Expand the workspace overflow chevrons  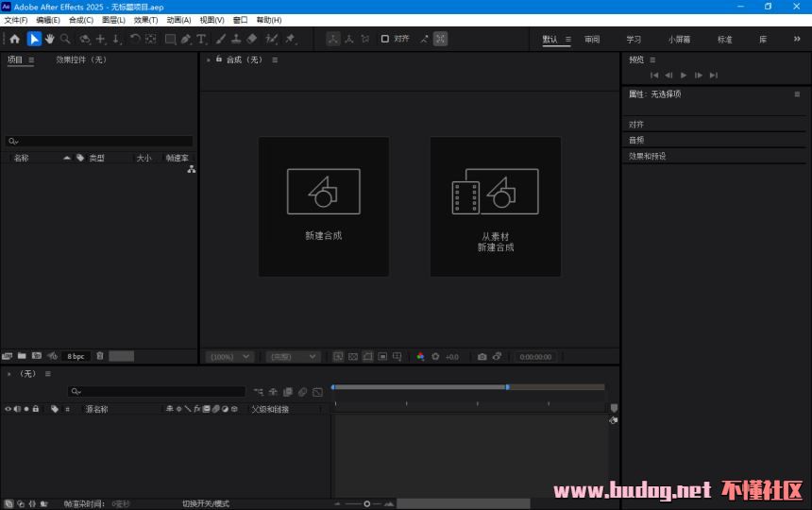pyautogui.click(x=796, y=39)
